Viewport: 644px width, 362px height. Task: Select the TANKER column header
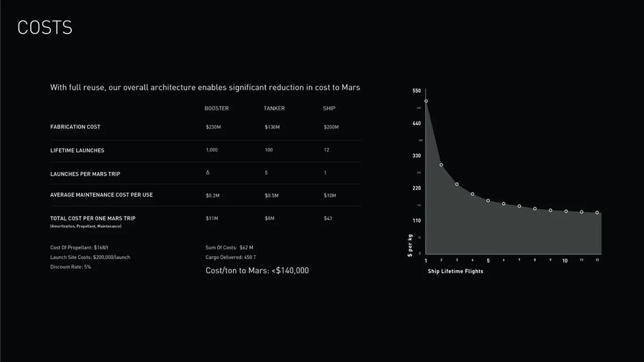click(x=274, y=108)
